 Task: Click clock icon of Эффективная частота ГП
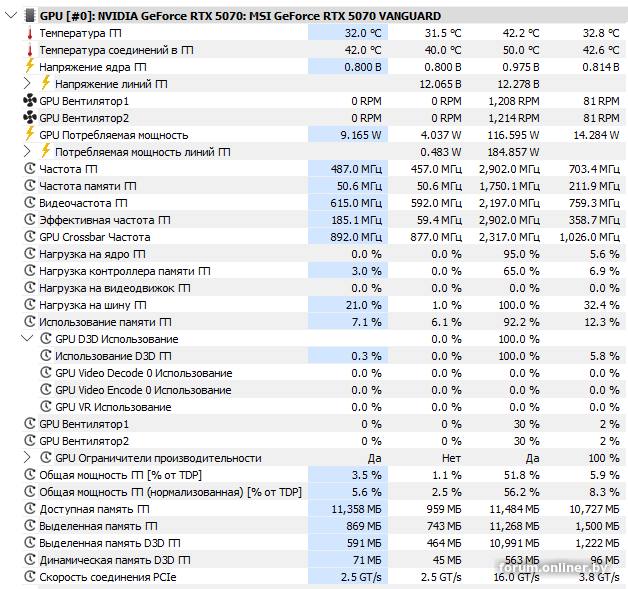click(30, 219)
